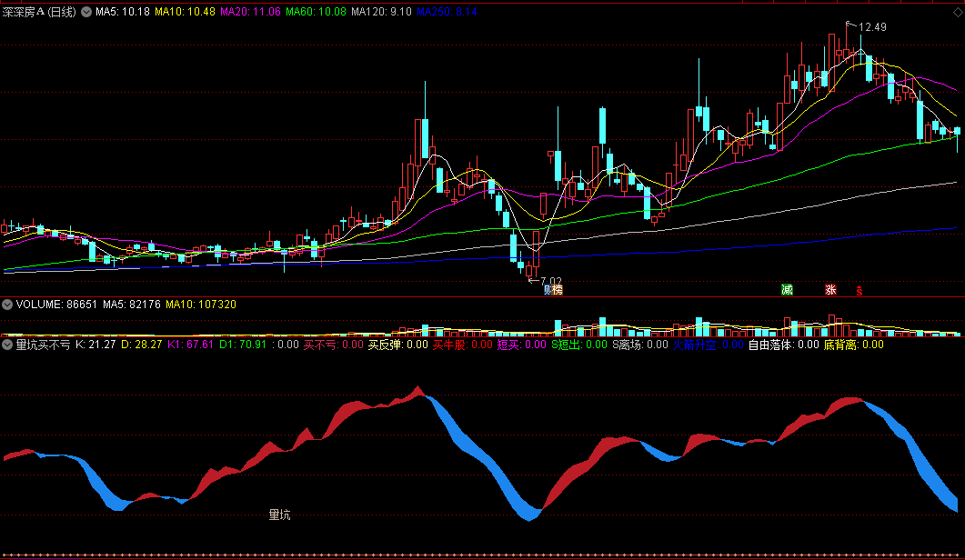The image size is (965, 560).
Task: Click the diamond icon at top right corner
Action: click(x=959, y=12)
